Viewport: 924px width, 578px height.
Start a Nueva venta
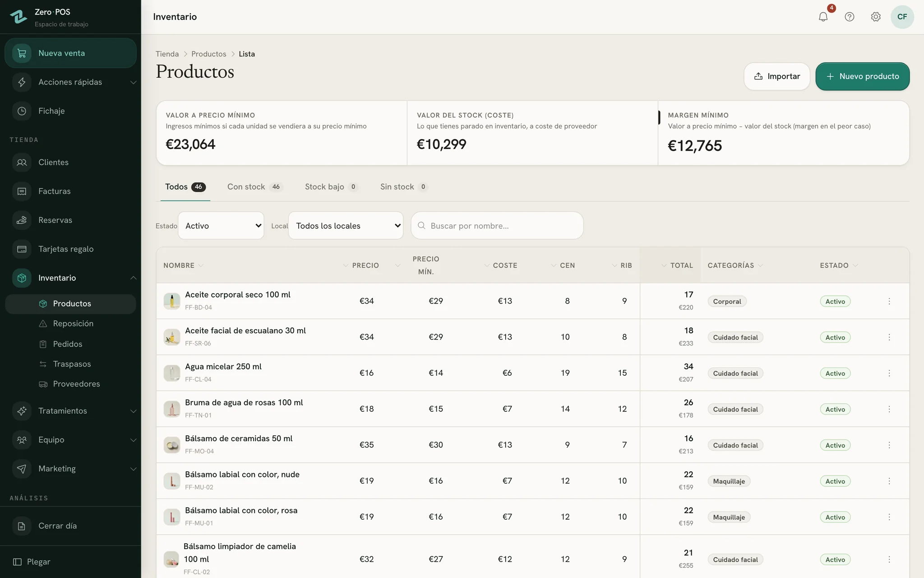click(x=70, y=53)
